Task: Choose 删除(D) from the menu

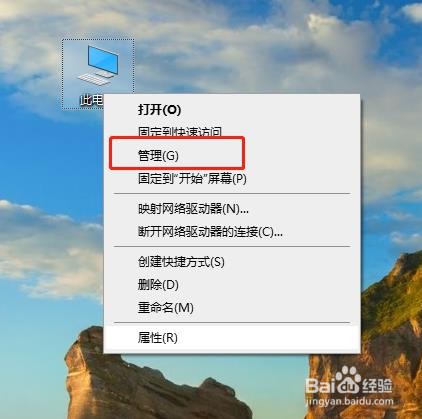Action: point(158,285)
